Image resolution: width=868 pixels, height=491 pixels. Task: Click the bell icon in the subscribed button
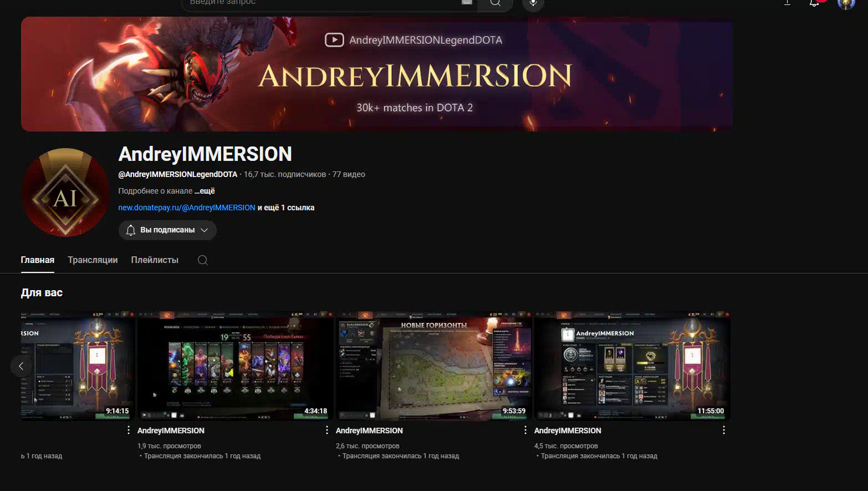131,230
